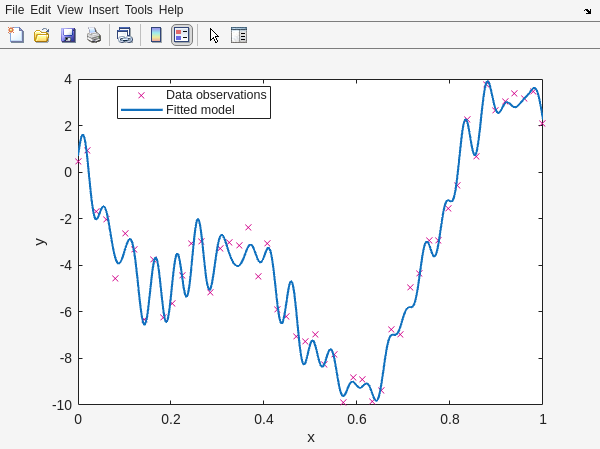
Task: Expand the Tools menu
Action: (x=139, y=9)
